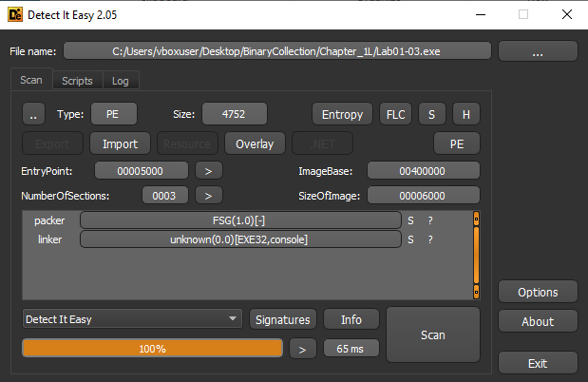Click Exit to quit
This screenshot has width=588, height=382.
pyautogui.click(x=538, y=363)
